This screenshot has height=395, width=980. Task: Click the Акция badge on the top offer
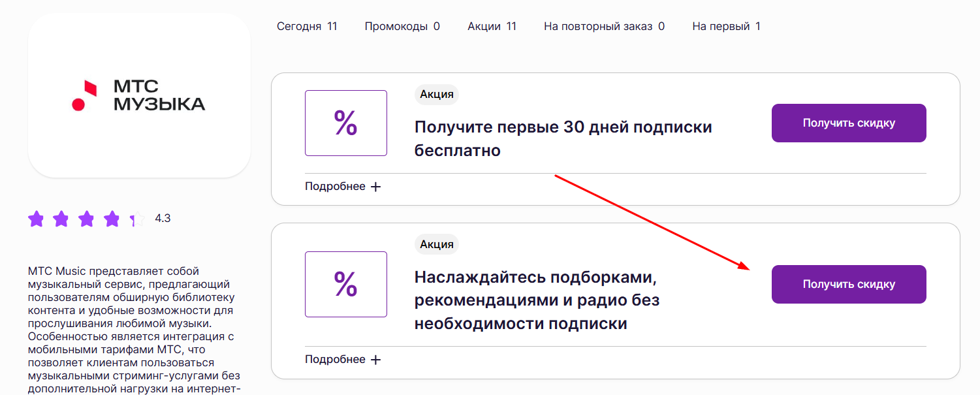436,94
